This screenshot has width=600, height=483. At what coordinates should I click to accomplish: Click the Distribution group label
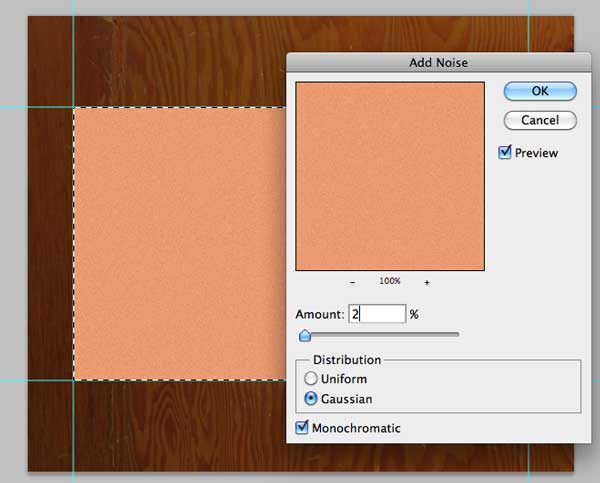(x=347, y=360)
